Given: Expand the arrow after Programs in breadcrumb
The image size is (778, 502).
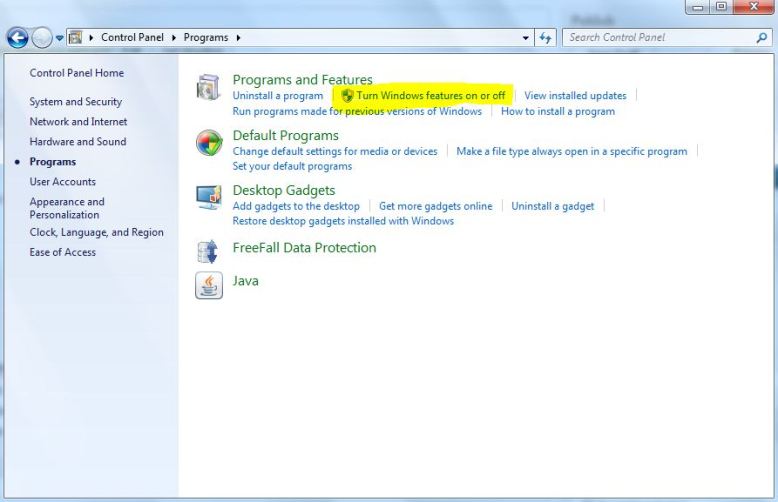Looking at the screenshot, I should click(x=237, y=38).
